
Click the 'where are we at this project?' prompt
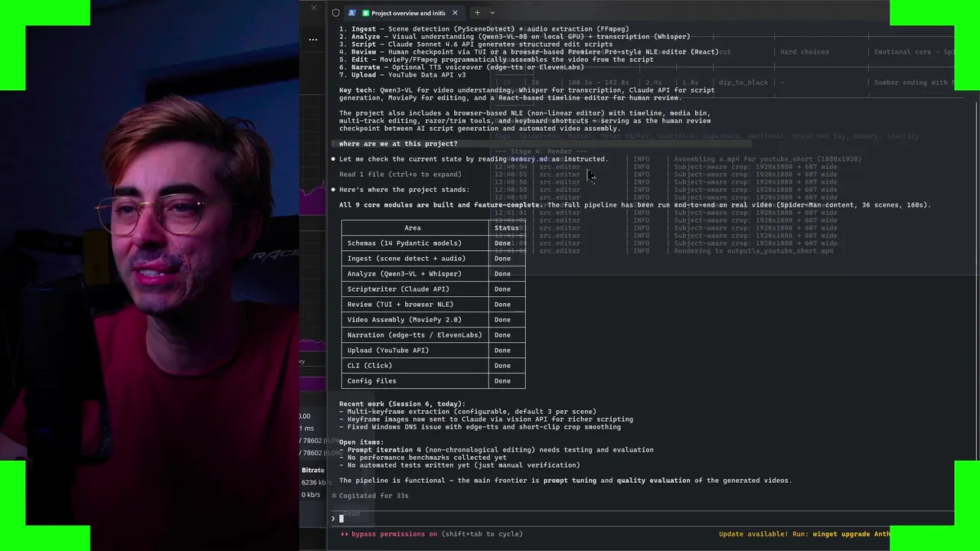click(398, 144)
